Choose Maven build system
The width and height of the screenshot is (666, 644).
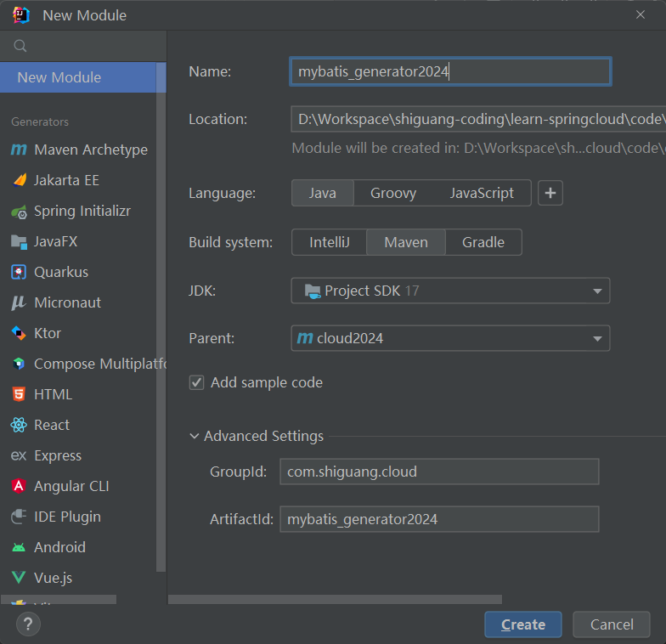click(x=406, y=242)
